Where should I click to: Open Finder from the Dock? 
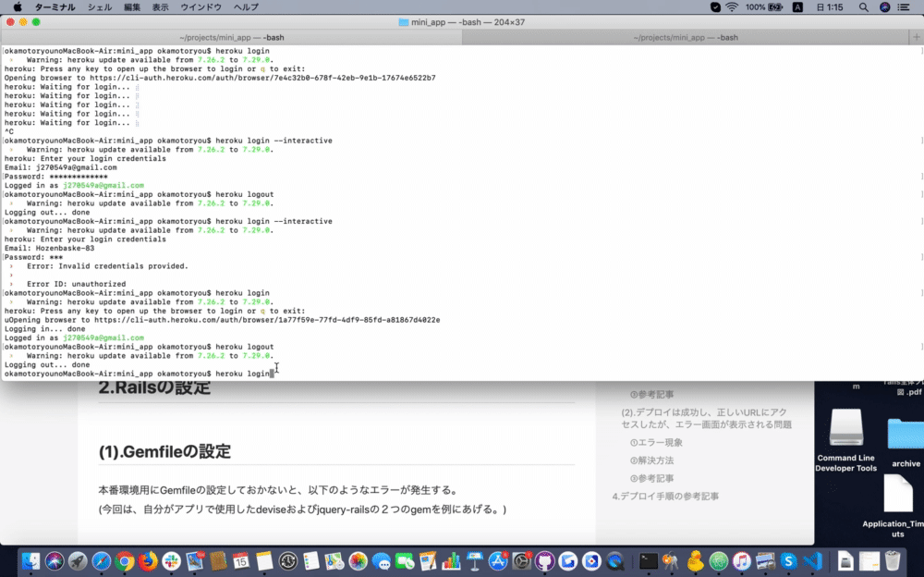(x=30, y=560)
